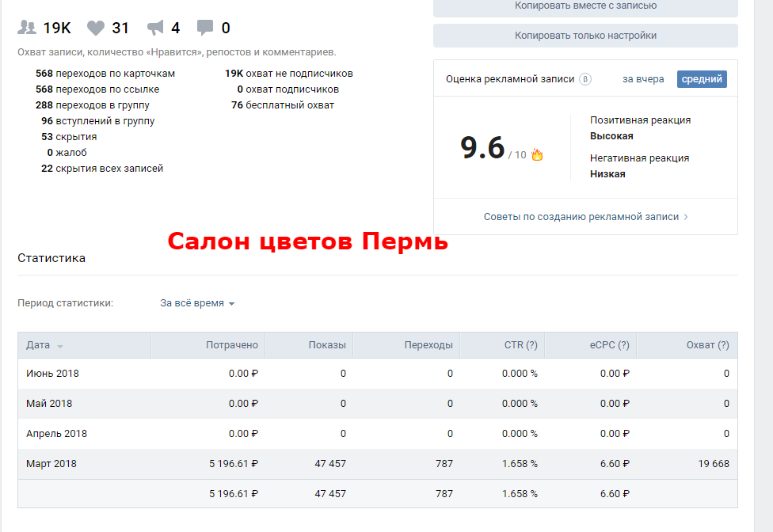
Task: Open «Советы по созданию рекламной записи» link
Action: pos(581,217)
